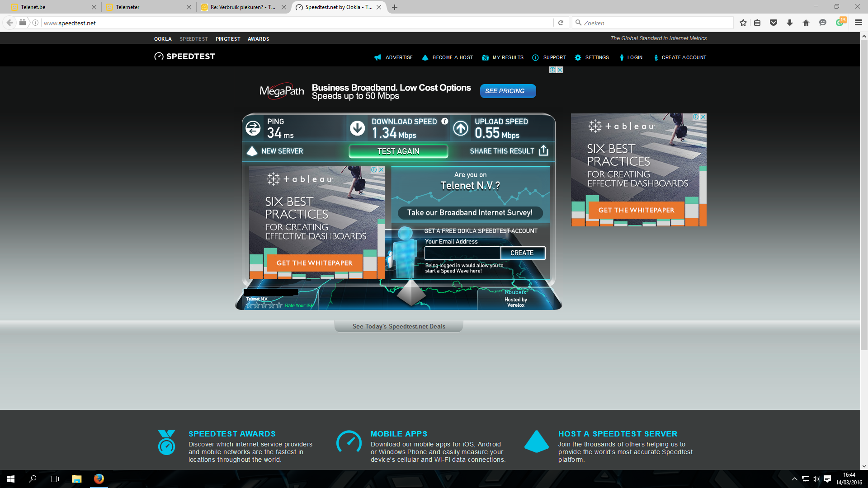
Task: Open the bookmarks list icon
Action: [x=757, y=23]
